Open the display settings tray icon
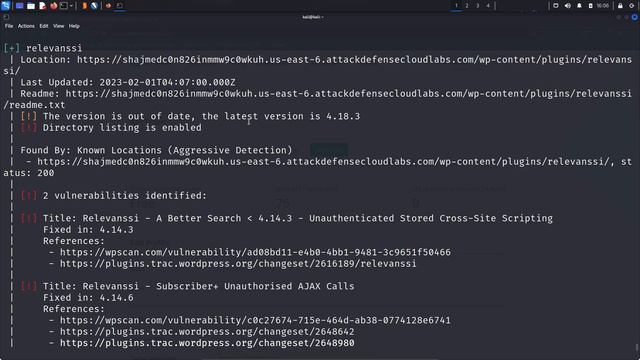Image resolution: width=640 pixels, height=360 pixels. (x=556, y=6)
